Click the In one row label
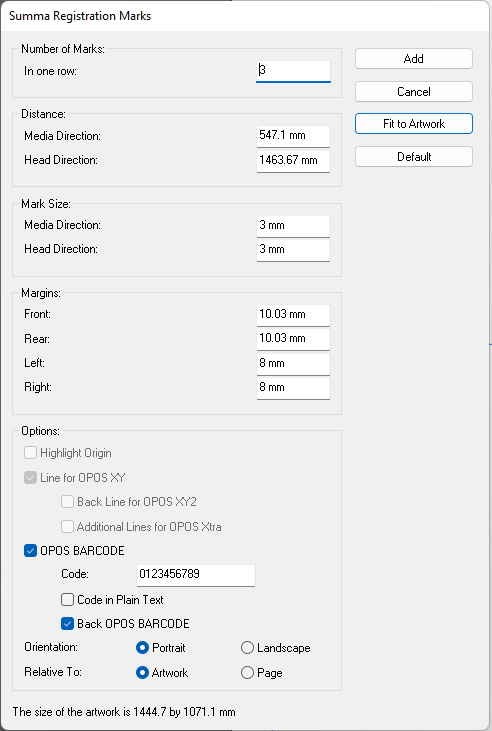492x731 pixels. (x=50, y=71)
